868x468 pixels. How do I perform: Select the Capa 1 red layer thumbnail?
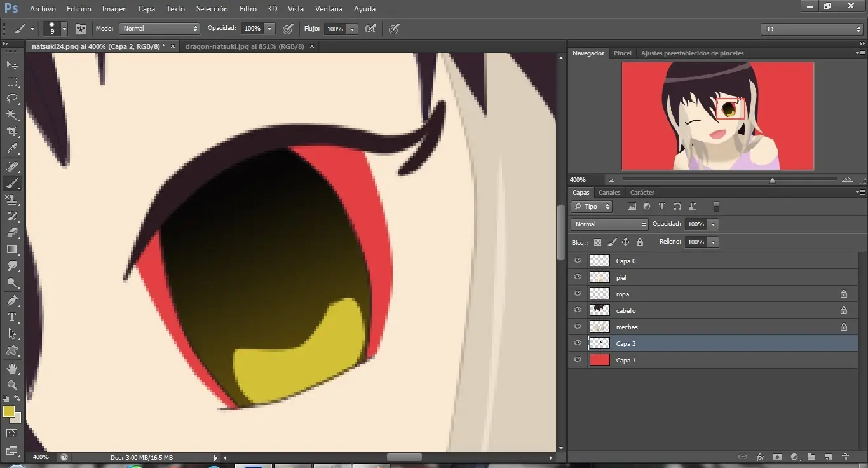600,360
